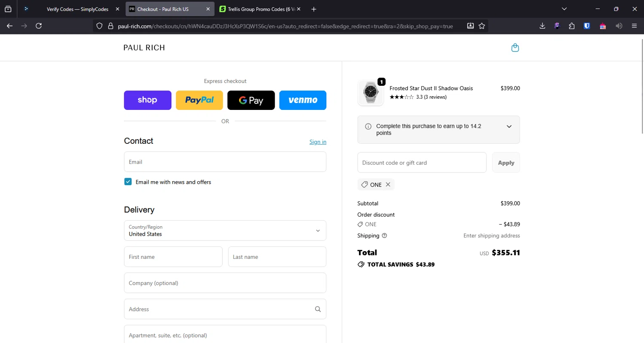Click the Apply discount button
644x343 pixels.
(506, 163)
